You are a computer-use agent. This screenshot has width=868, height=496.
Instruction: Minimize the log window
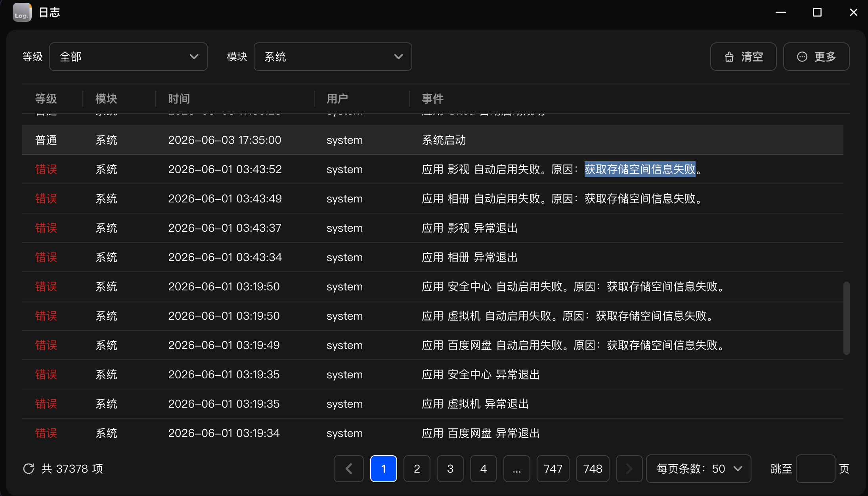point(781,12)
